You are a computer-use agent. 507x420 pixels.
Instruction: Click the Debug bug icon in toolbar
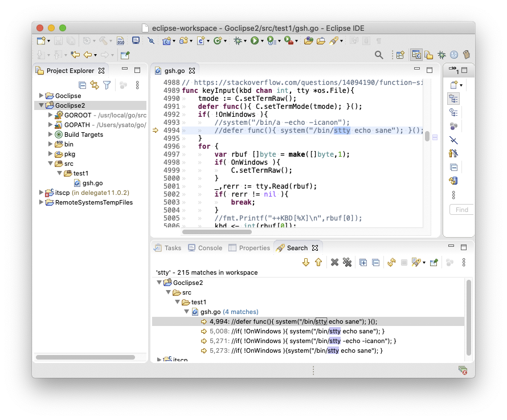[x=237, y=40]
